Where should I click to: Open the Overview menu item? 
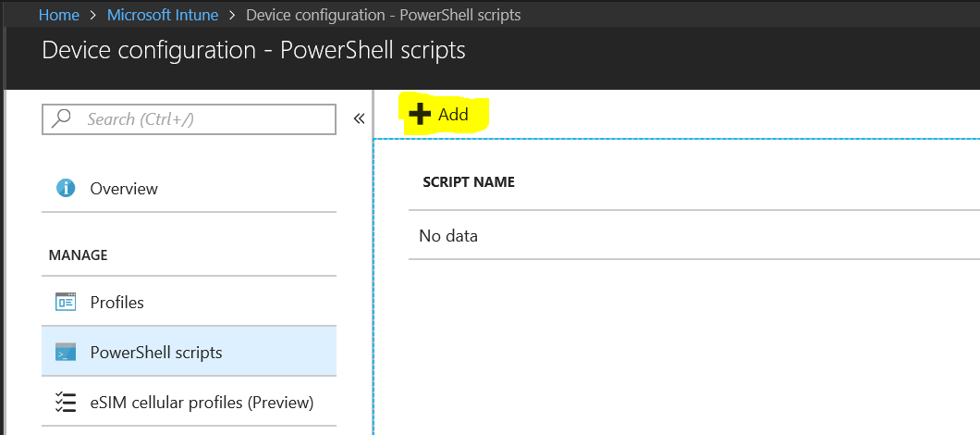(189, 189)
